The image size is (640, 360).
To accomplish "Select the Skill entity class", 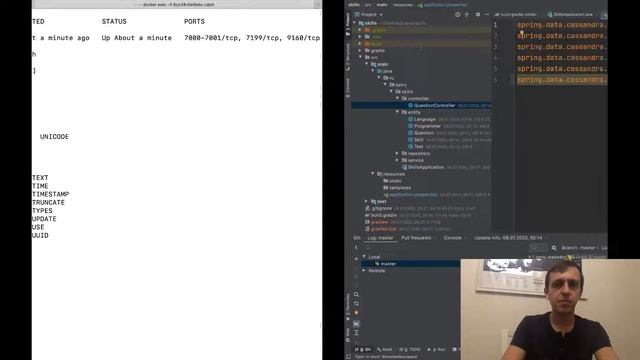I will pos(418,140).
